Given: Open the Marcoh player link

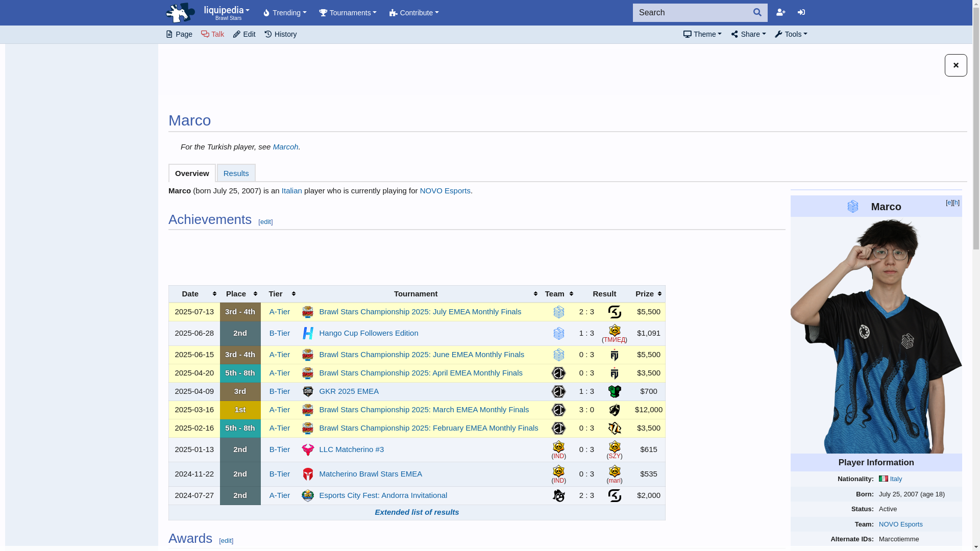Looking at the screenshot, I should tap(285, 147).
